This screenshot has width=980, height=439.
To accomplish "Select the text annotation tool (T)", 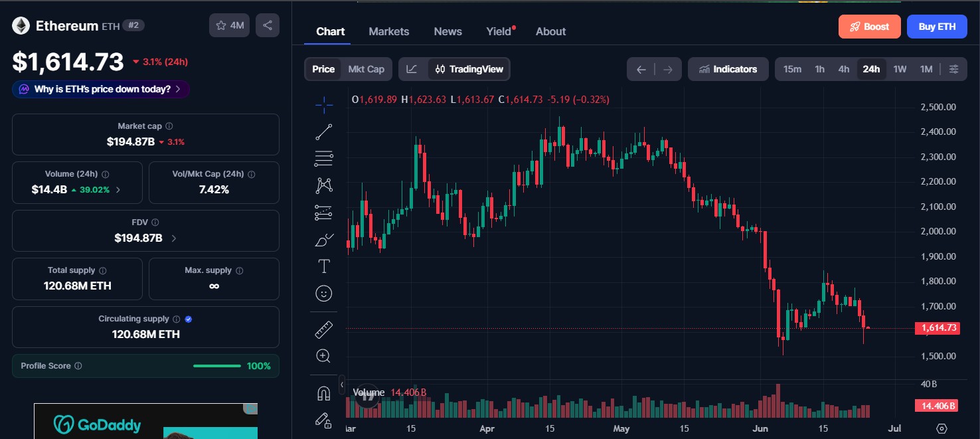I will 324,266.
